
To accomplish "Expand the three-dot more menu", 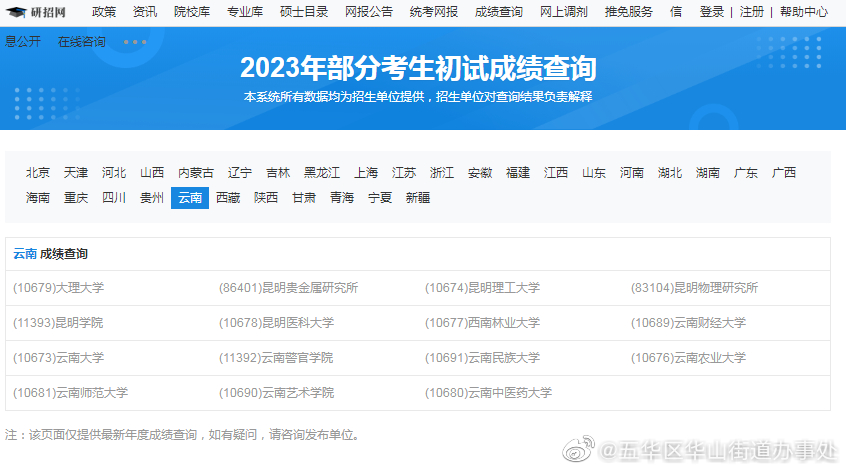I will [135, 42].
